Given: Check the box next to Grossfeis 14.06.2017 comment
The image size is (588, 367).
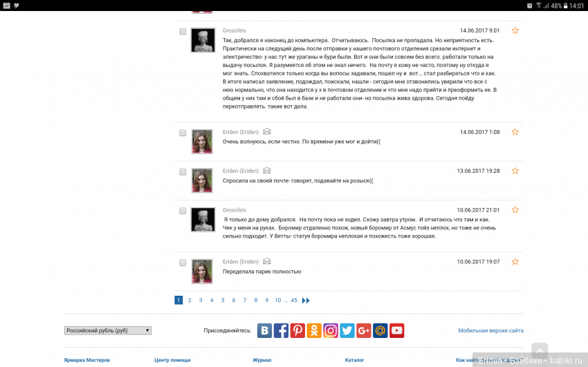Looking at the screenshot, I should point(183,32).
